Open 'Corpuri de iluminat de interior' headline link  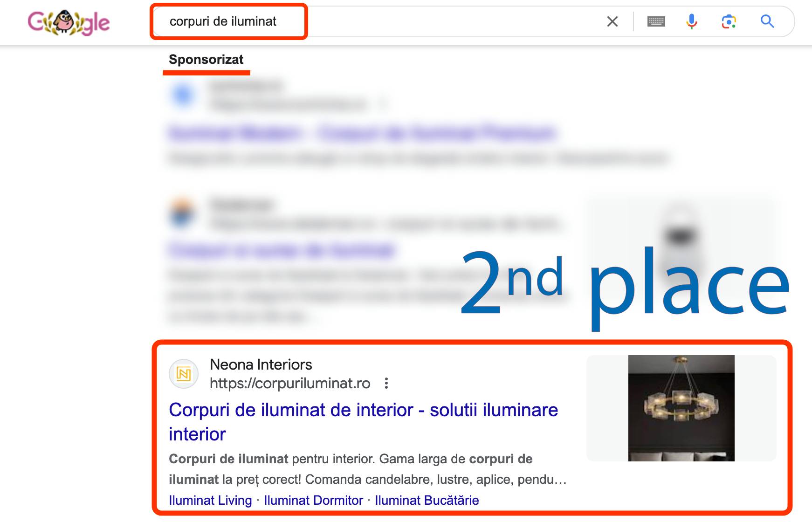click(x=363, y=422)
